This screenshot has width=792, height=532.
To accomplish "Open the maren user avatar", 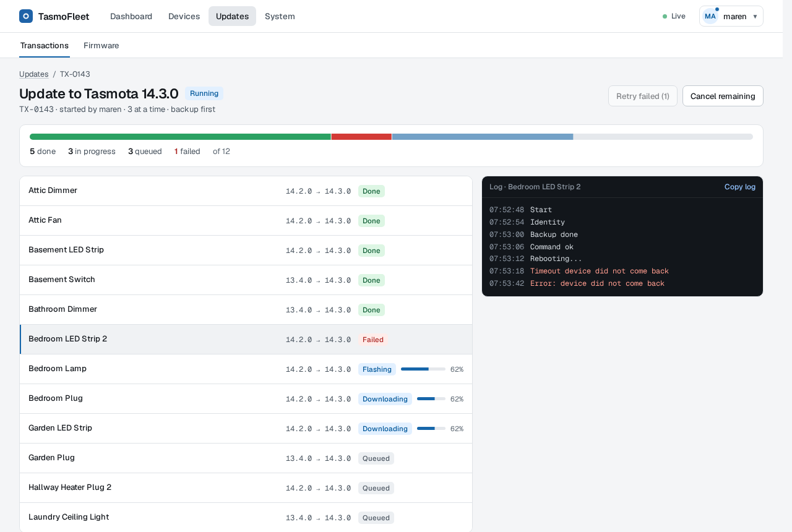I will coord(710,16).
